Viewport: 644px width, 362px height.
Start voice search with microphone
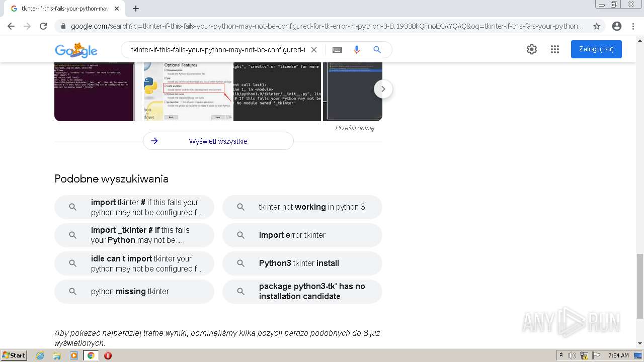tap(357, 50)
